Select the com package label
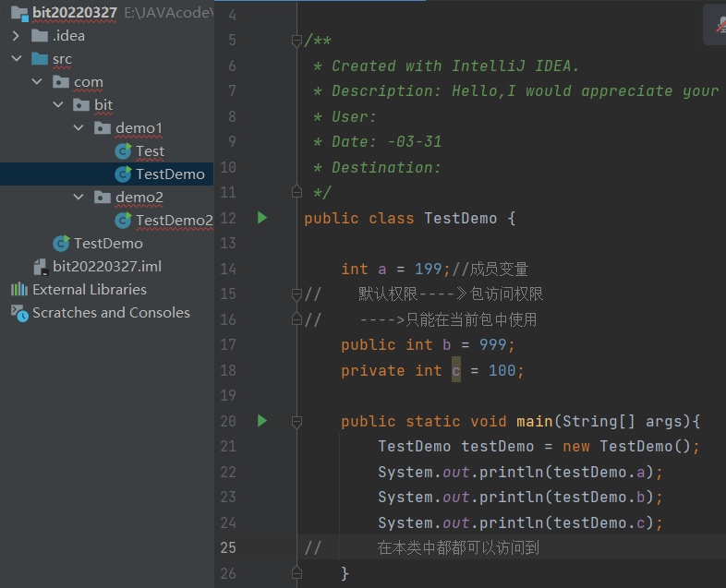Image resolution: width=726 pixels, height=588 pixels. pyautogui.click(x=89, y=82)
